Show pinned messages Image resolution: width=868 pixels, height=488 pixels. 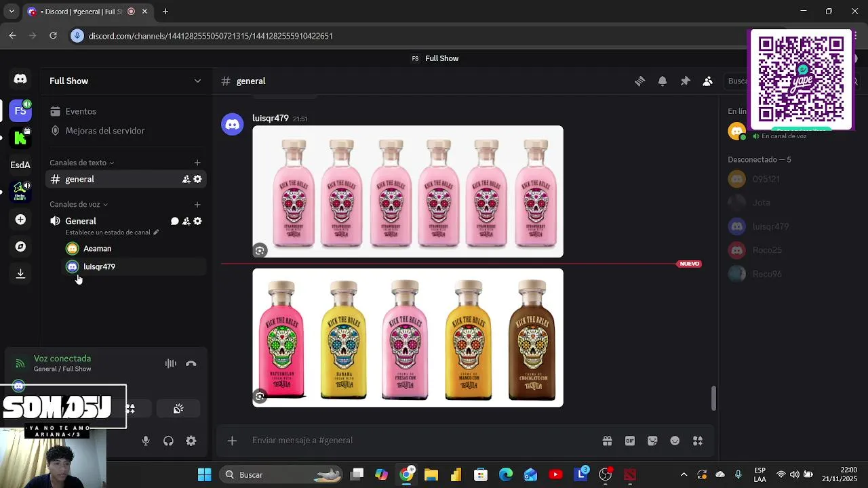(x=686, y=81)
